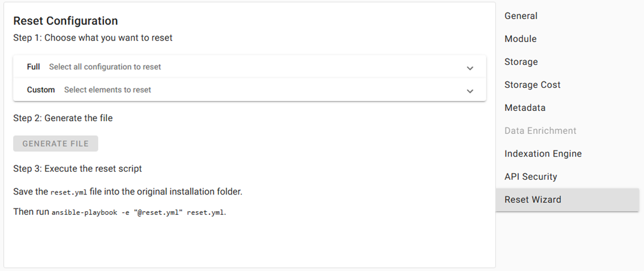Click the chevron arrow on the Custom row
The height and width of the screenshot is (271, 644).
tap(470, 91)
